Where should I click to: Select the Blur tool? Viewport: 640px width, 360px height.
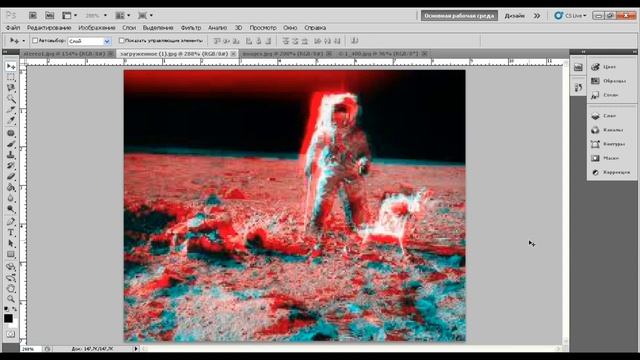pyautogui.click(x=11, y=198)
